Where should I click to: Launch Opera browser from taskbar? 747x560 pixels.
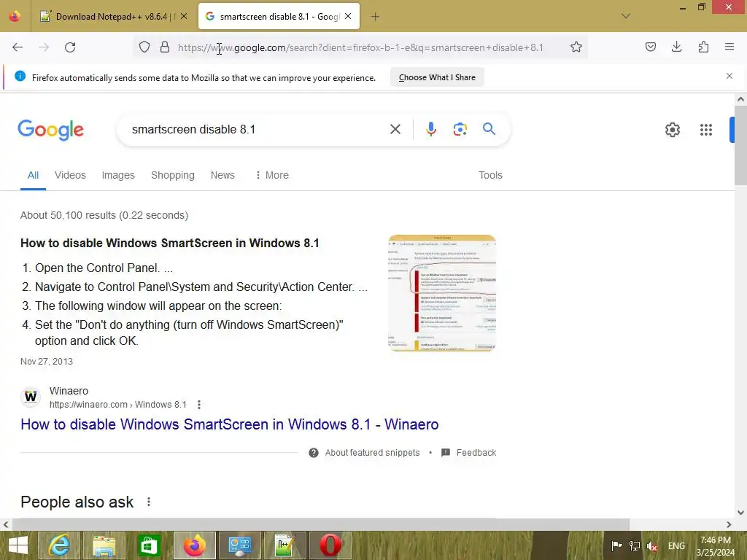[330, 545]
